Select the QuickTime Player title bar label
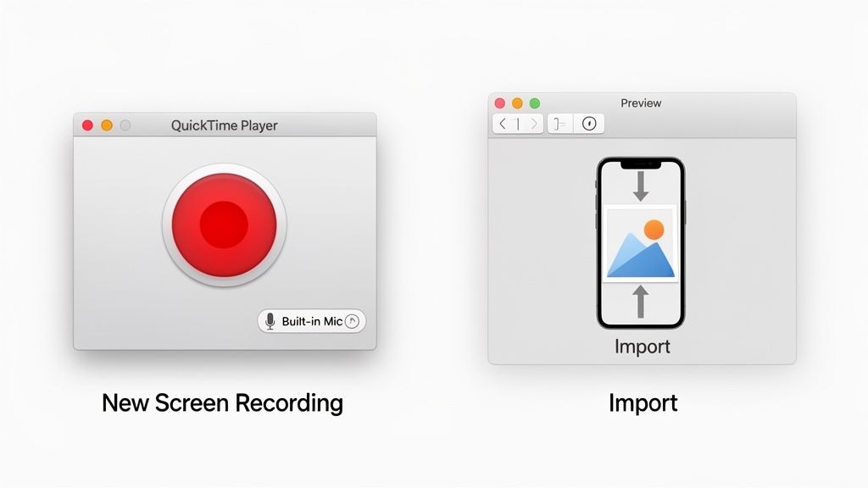The image size is (868, 488). [223, 125]
